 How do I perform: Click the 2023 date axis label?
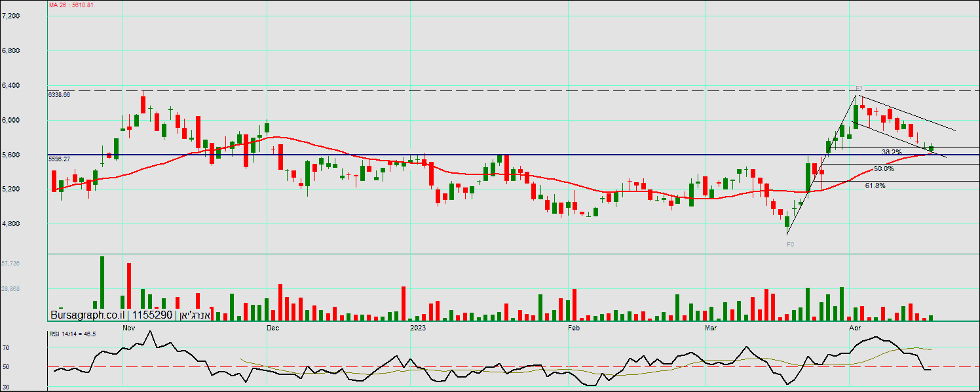[417, 326]
